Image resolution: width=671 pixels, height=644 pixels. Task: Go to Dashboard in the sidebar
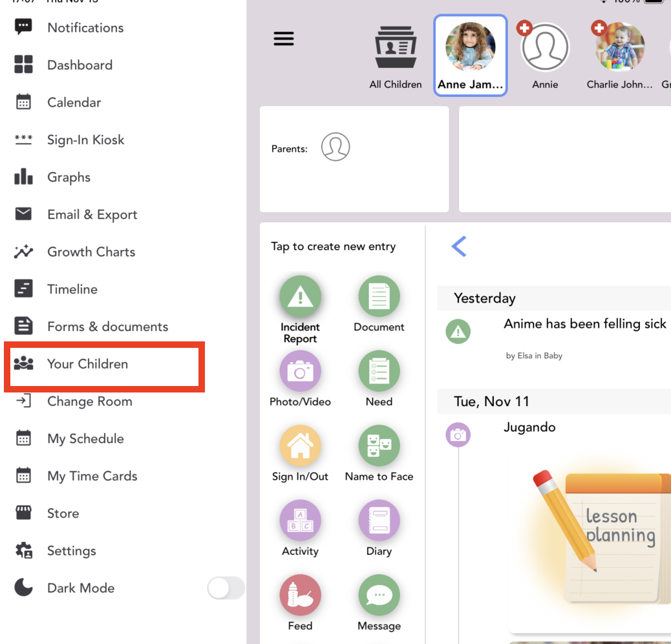(80, 65)
